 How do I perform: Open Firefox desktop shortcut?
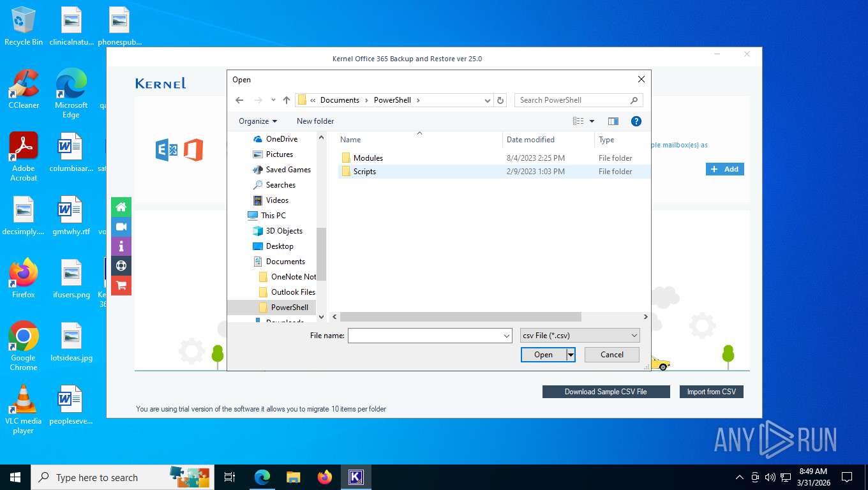pyautogui.click(x=24, y=279)
